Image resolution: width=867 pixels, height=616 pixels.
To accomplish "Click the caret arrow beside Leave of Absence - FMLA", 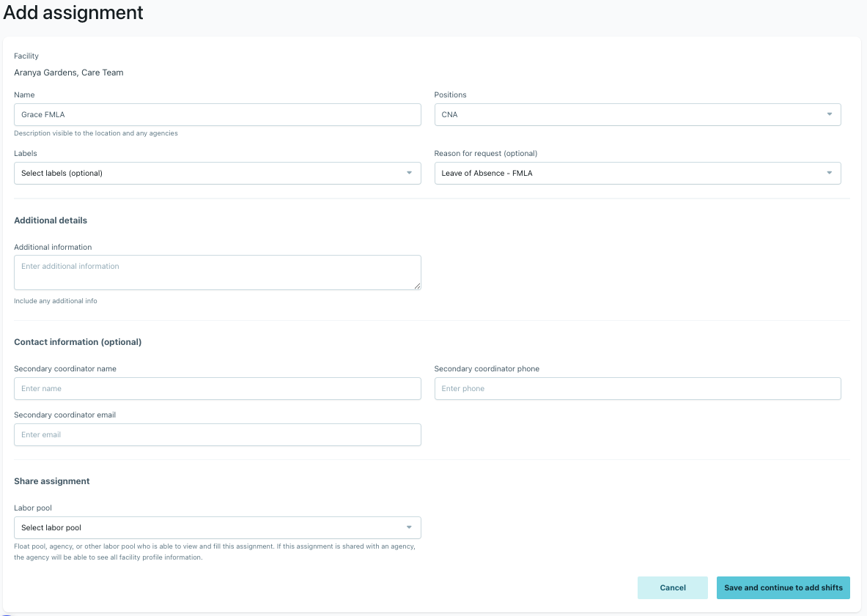I will pyautogui.click(x=829, y=173).
